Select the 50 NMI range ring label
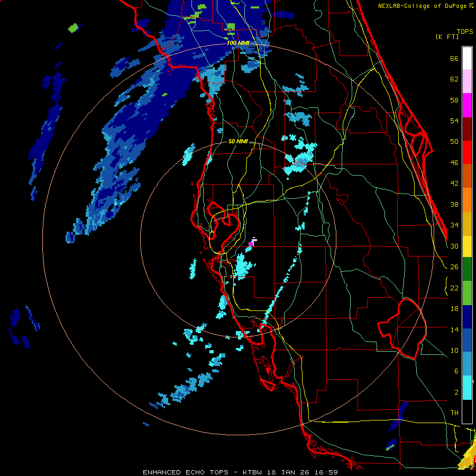Viewport: 476px width, 476px height. (238, 141)
